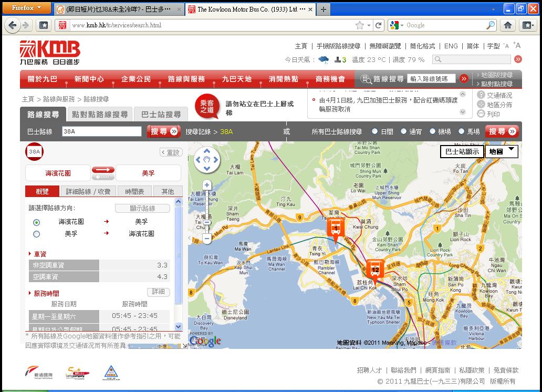The height and width of the screenshot is (392, 542).
Task: Click 38A search history link
Action: [226, 131]
